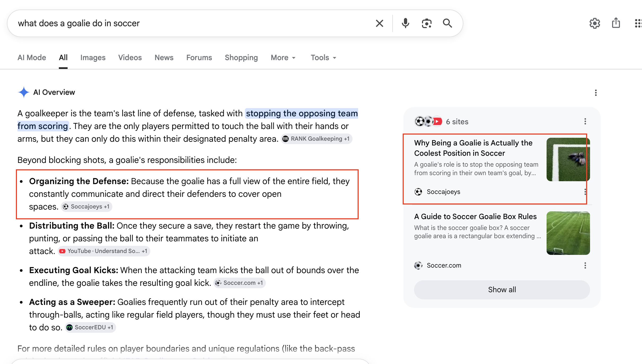Open three-dot menu for Soccer.com result
The width and height of the screenshot is (642, 364).
tap(585, 265)
